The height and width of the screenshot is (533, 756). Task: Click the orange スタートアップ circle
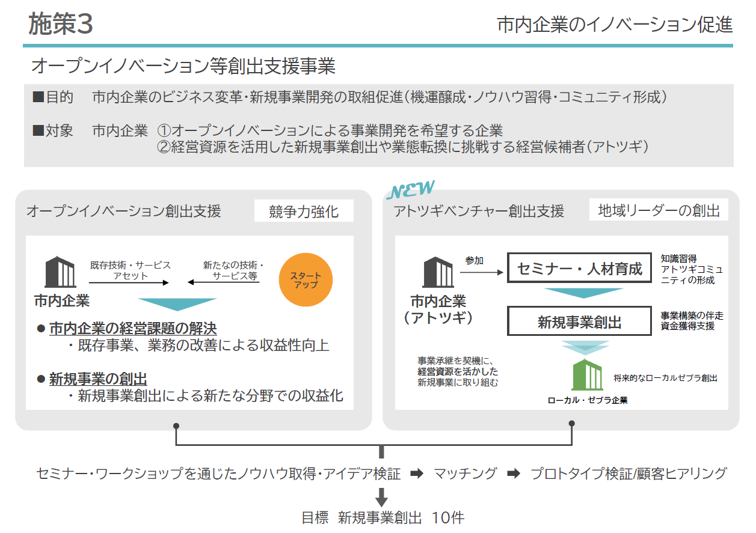[x=306, y=280]
